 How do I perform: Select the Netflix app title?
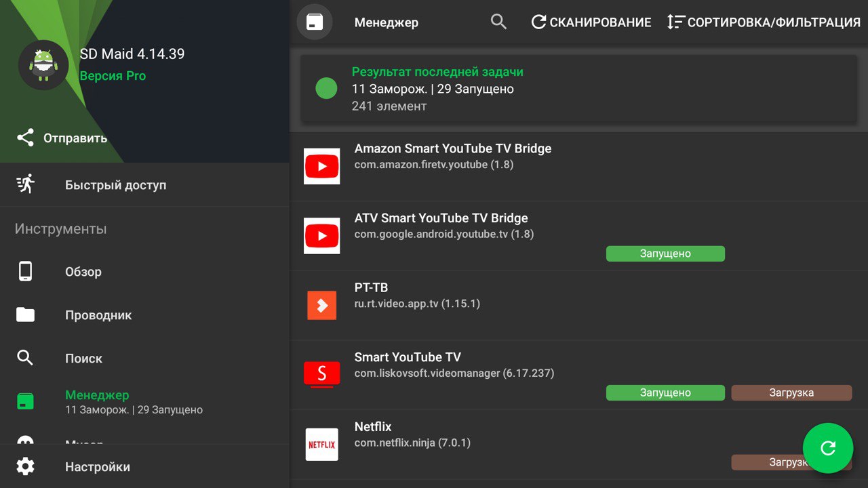373,427
